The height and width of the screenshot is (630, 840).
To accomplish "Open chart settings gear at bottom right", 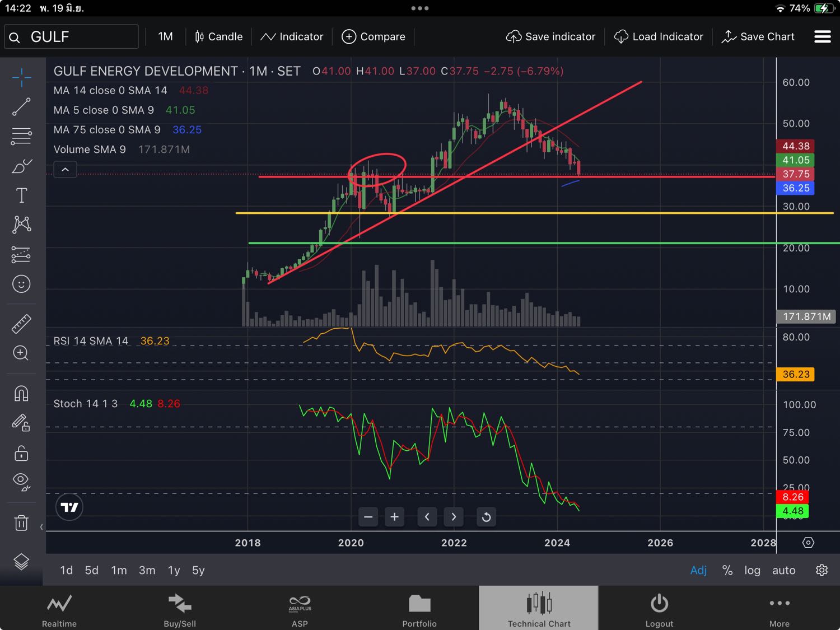I will pos(822,570).
